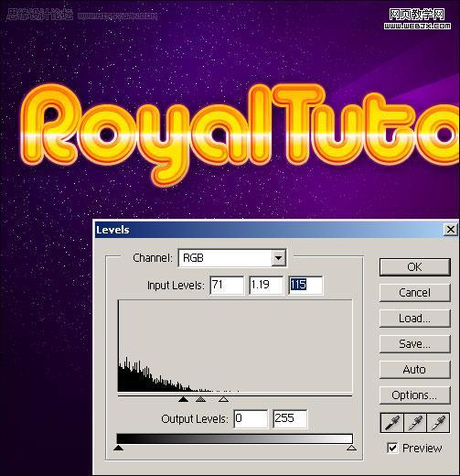Confirm Levels with OK button
The width and height of the screenshot is (460, 476).
[x=414, y=267]
